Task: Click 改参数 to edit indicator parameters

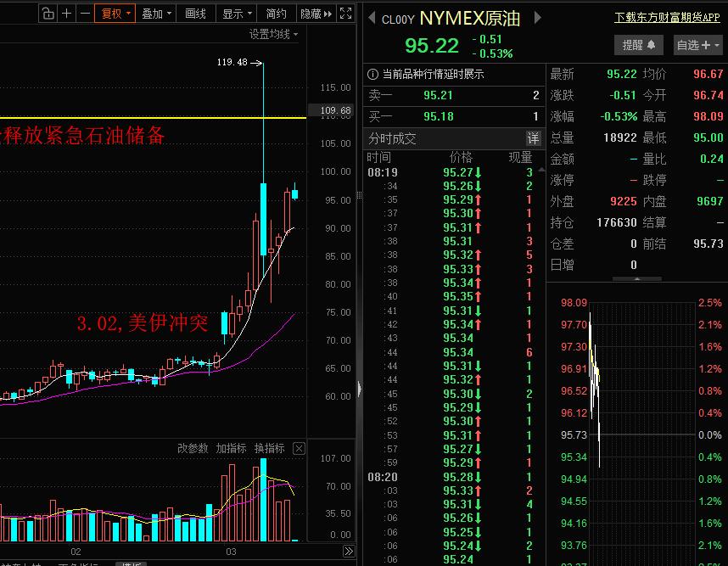Action: pos(193,448)
